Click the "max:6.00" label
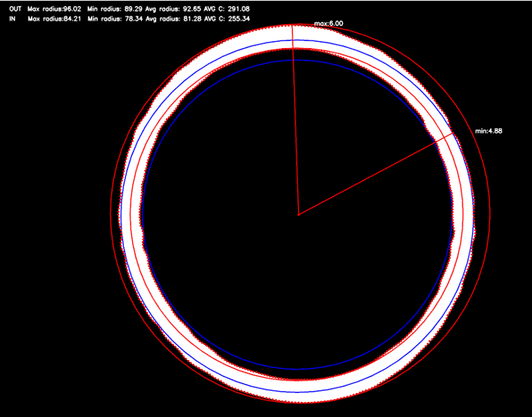This screenshot has width=532, height=417. (x=328, y=24)
